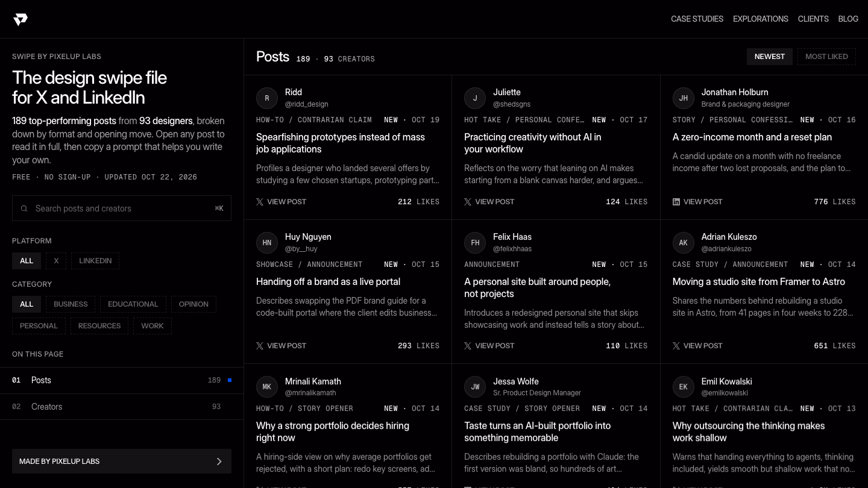Click Ridd's 'R' avatar

click(x=267, y=98)
